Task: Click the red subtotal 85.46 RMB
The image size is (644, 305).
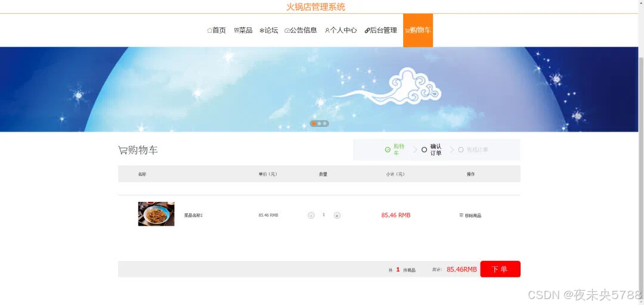Action: 395,215
